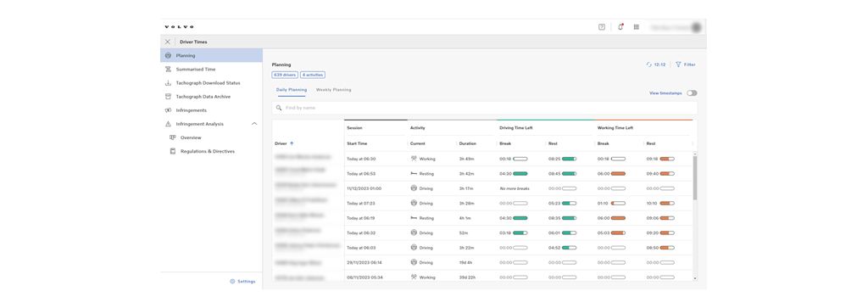Click the Session group header

point(354,128)
